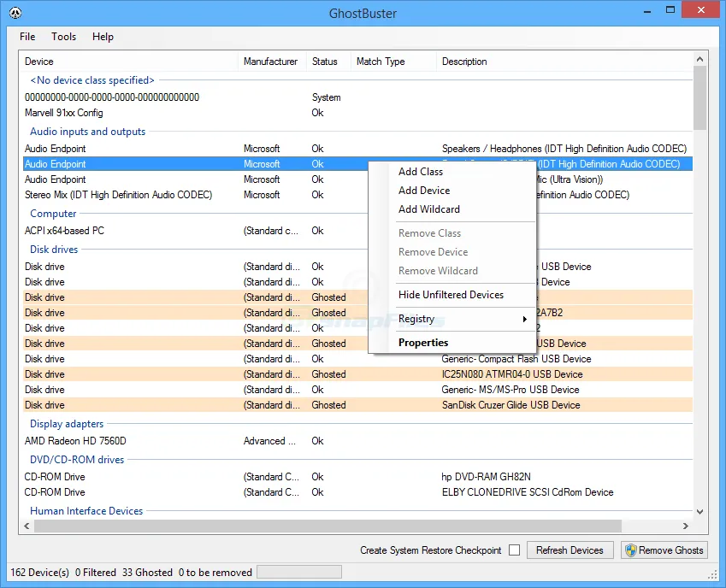Select the Marvell 91xx Config row
The width and height of the screenshot is (726, 588).
(x=357, y=113)
